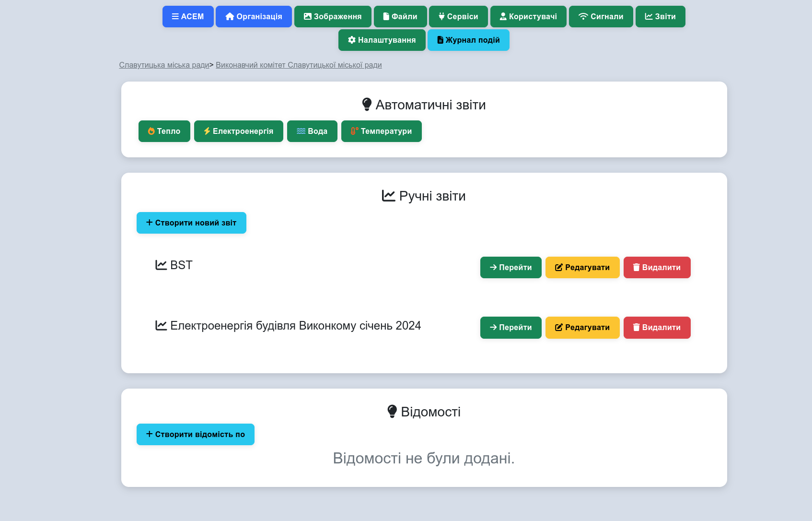The height and width of the screenshot is (521, 812).
Task: Follow the Виконавчий комітет breadcrumb link
Action: tap(299, 65)
